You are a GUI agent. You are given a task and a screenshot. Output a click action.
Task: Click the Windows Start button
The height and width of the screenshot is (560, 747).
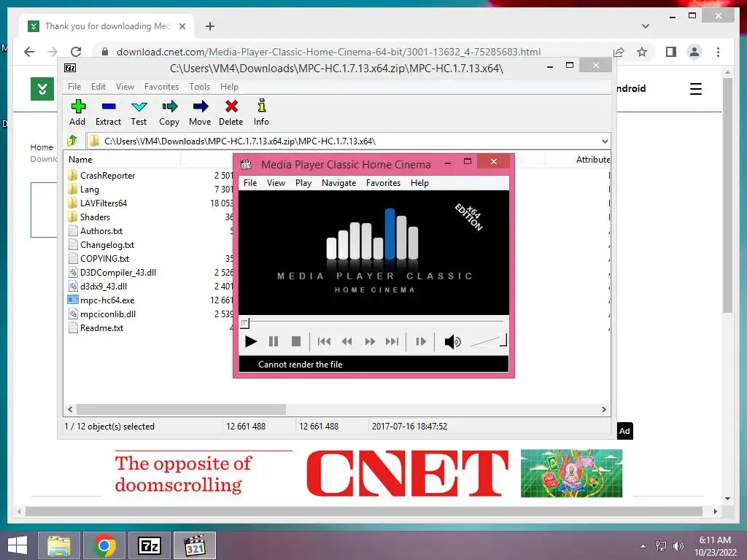18,545
